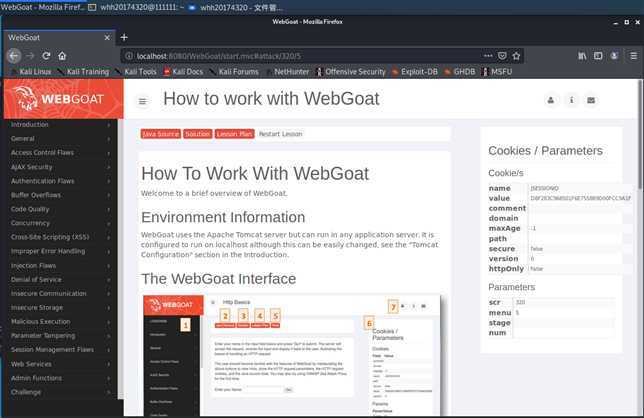Bookmark this page with the star icon
644x418 pixels.
516,55
